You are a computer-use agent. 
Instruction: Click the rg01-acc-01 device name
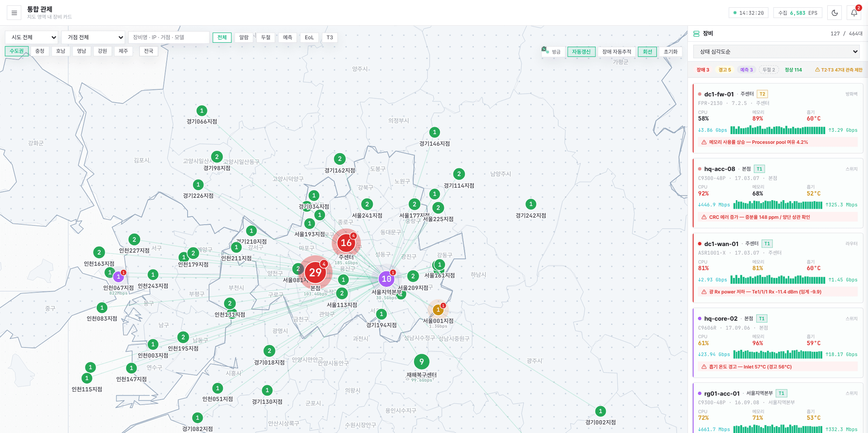tap(722, 393)
